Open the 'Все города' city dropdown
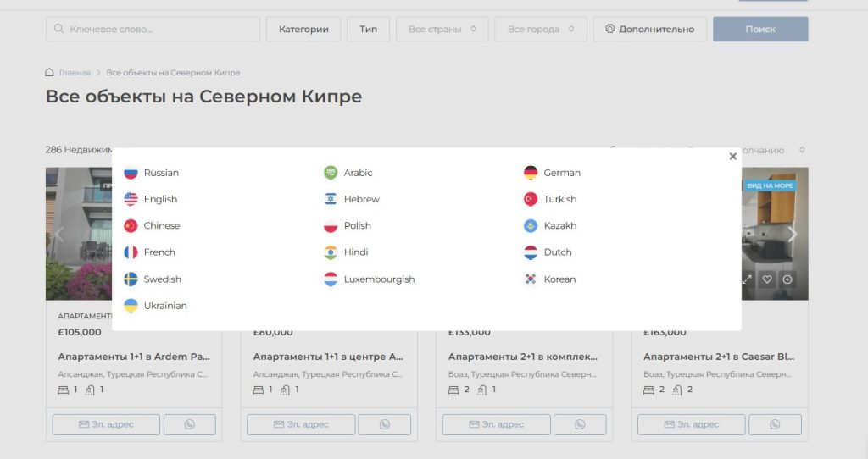The height and width of the screenshot is (459, 868). (540, 29)
